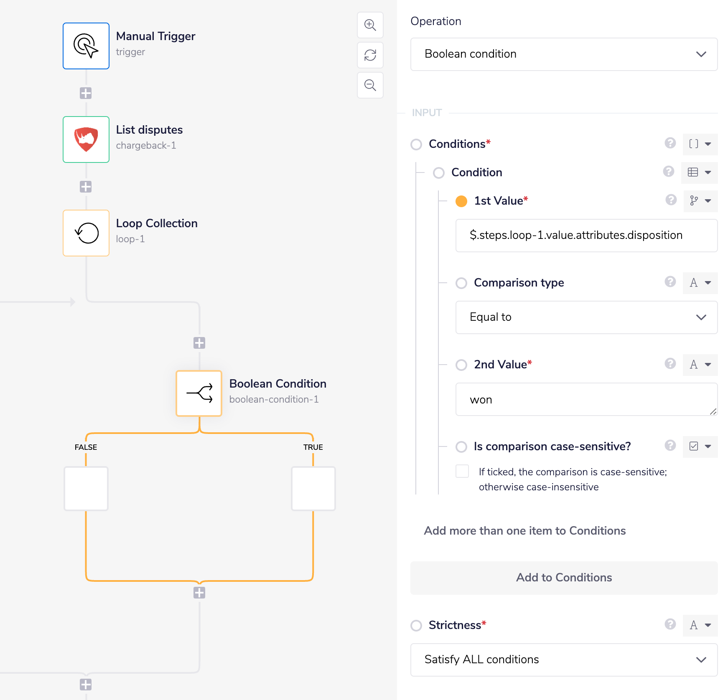Click the empty TRUE branch placeholder
The image size is (728, 700).
[x=313, y=489]
